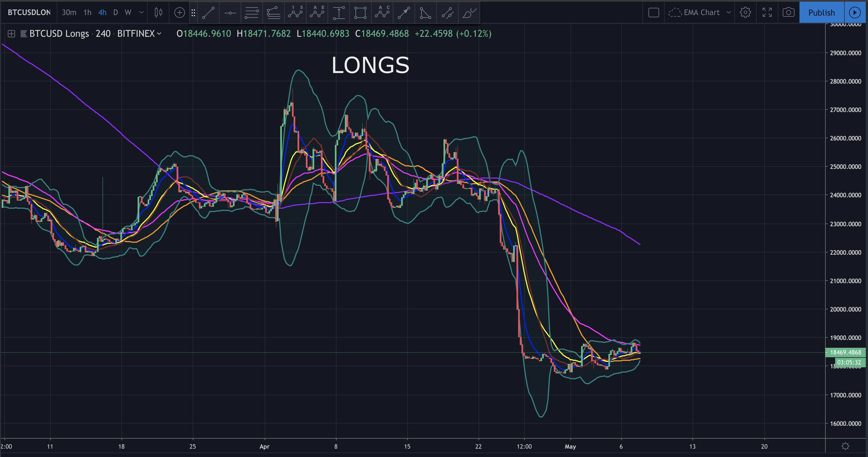Select the Trend Line drawing tool
Screen dimensions: 868x457
pos(208,13)
